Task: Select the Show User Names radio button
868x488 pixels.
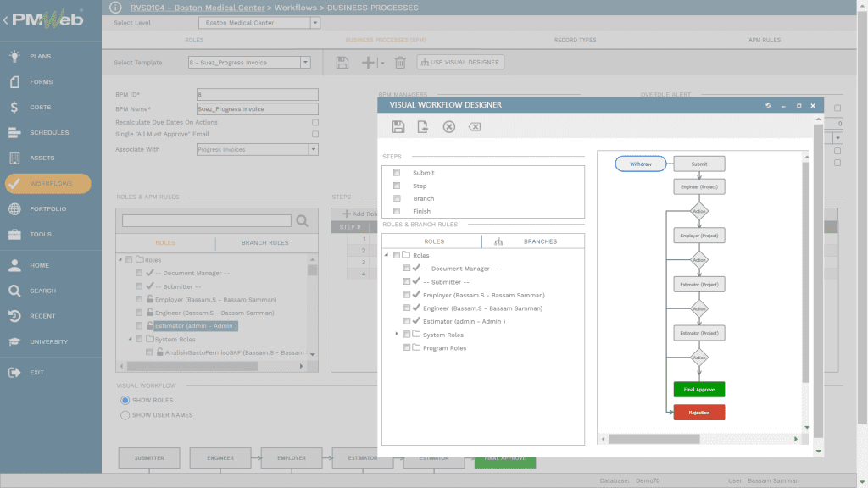Action: [x=125, y=415]
